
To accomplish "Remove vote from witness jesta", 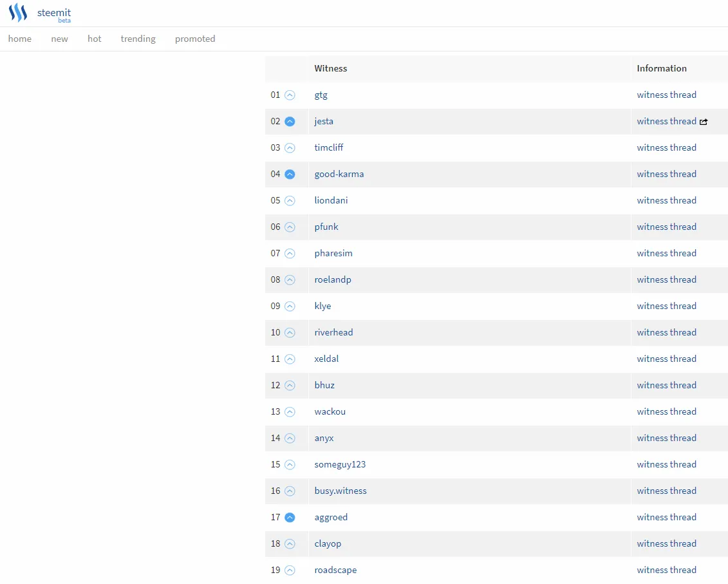I will (x=290, y=122).
